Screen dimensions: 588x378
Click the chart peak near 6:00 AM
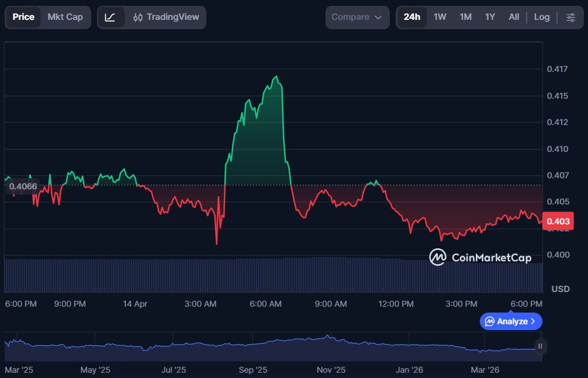pyautogui.click(x=276, y=77)
